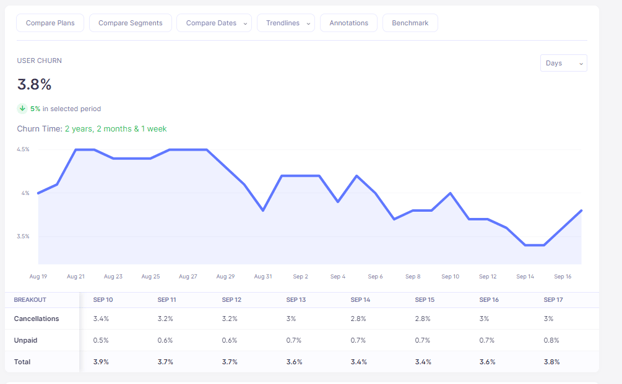
Task: Click the Sep 12 axis label
Action: 488,276
